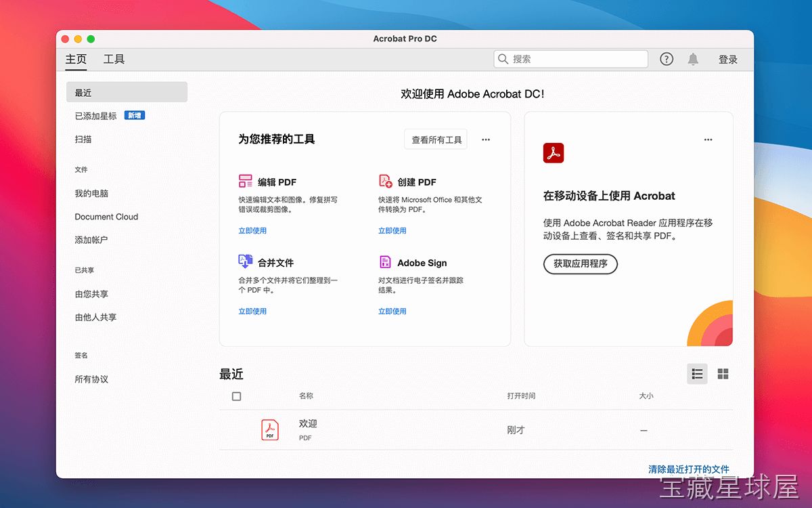Switch to grid view of recent files
Viewport: 812px width, 508px height.
(723, 374)
